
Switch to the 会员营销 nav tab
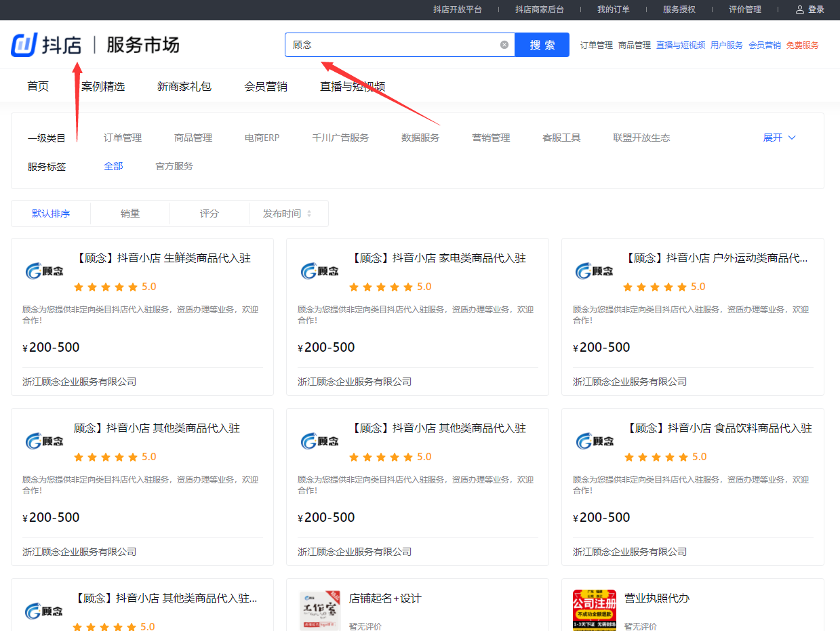[266, 86]
